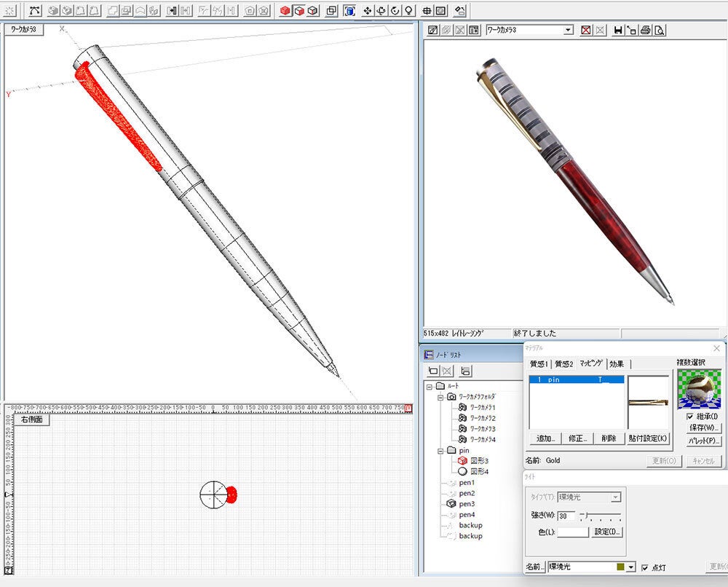Select the 図形3 node in pin folder

tap(478, 461)
